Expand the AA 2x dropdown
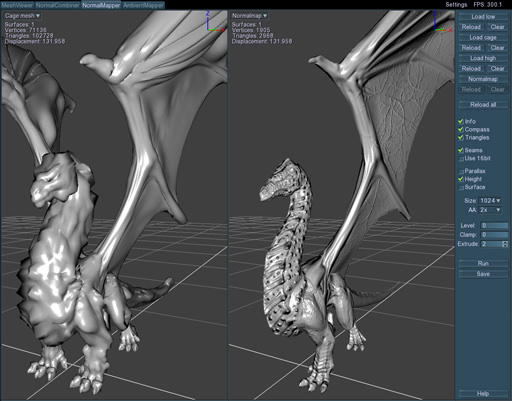This screenshot has width=512, height=401. click(x=490, y=210)
